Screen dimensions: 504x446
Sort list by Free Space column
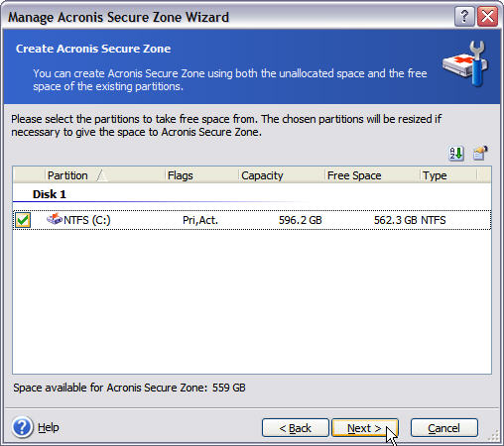click(372, 175)
